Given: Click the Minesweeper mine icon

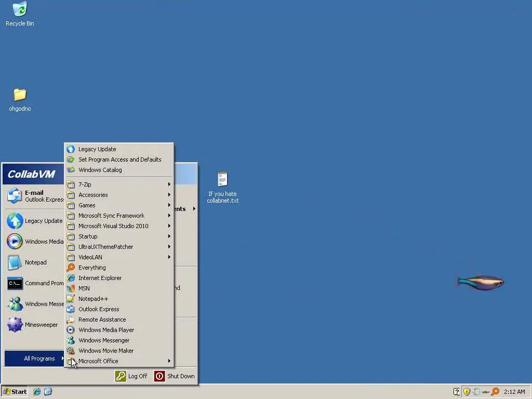Looking at the screenshot, I should point(15,325).
